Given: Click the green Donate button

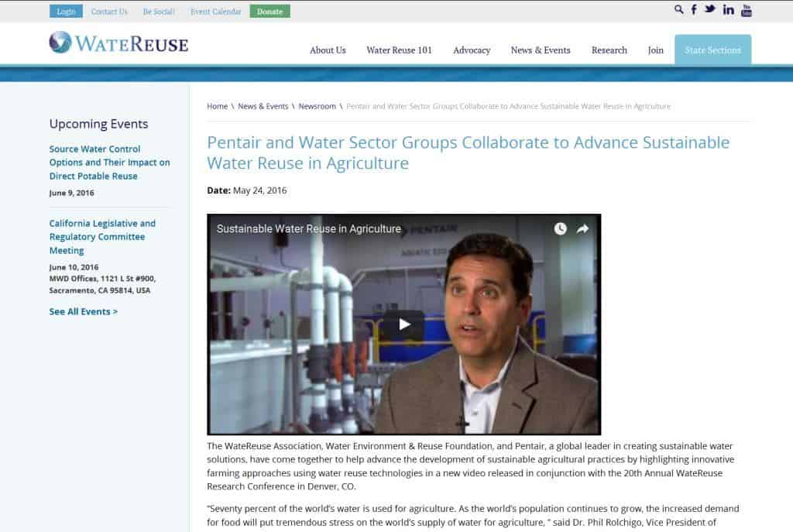Looking at the screenshot, I should pyautogui.click(x=270, y=11).
